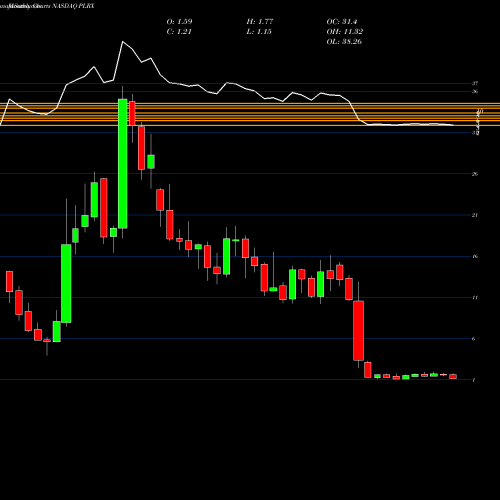Click the tallest green candlestick near the peak
This screenshot has height=500, width=500.
123,163
